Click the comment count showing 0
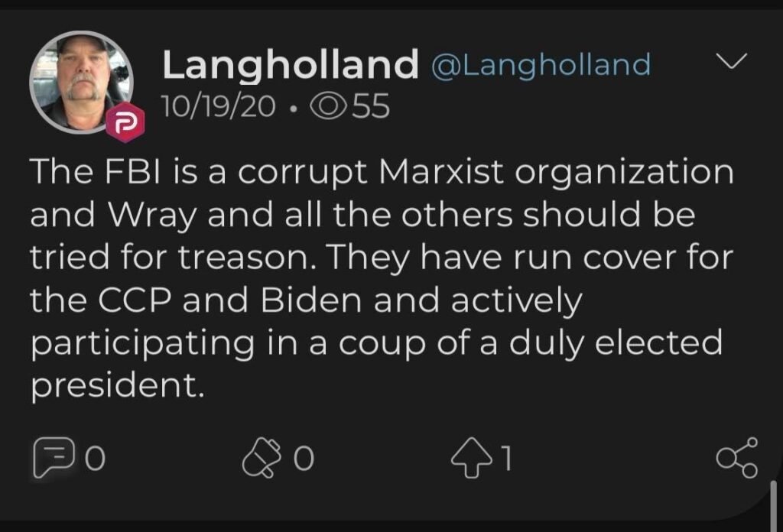This screenshot has width=783, height=532. click(x=94, y=459)
